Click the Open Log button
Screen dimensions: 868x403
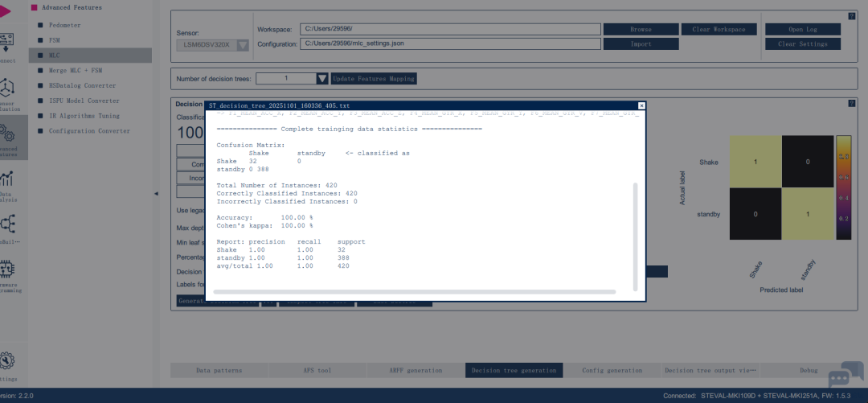coord(803,30)
